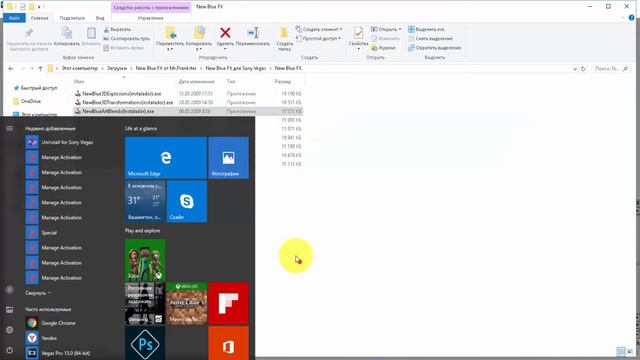640x360 pixels.
Task: Open the Minecraft Xbox Live tile
Action: click(x=187, y=303)
